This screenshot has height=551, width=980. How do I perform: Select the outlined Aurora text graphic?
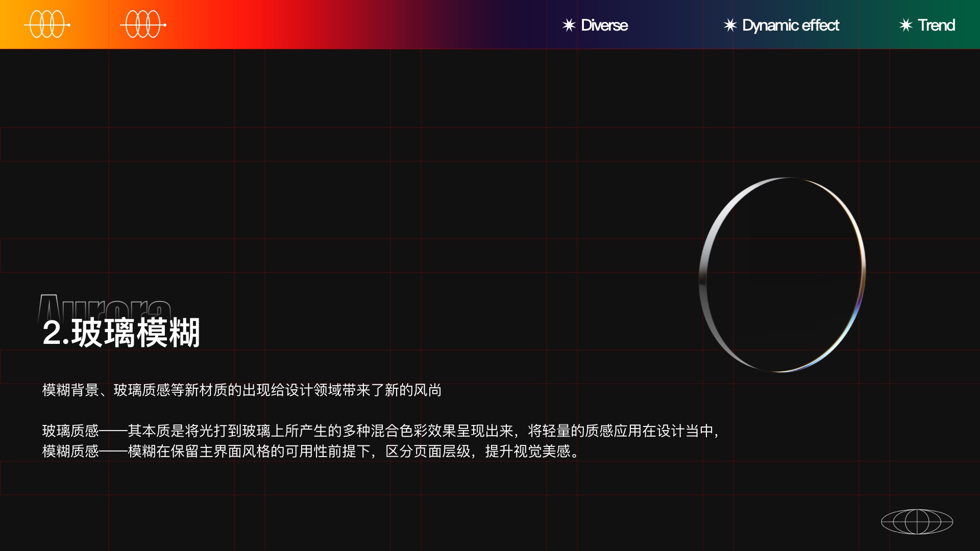click(105, 305)
